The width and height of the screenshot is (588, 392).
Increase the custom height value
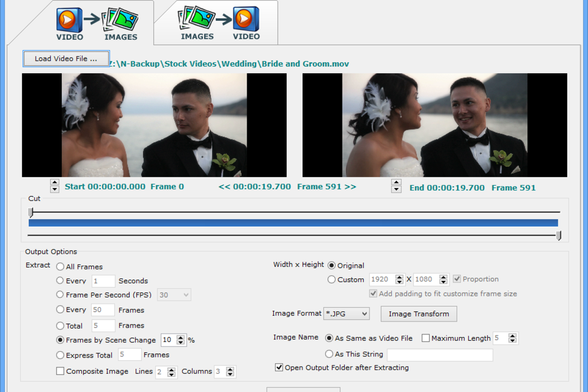click(444, 277)
